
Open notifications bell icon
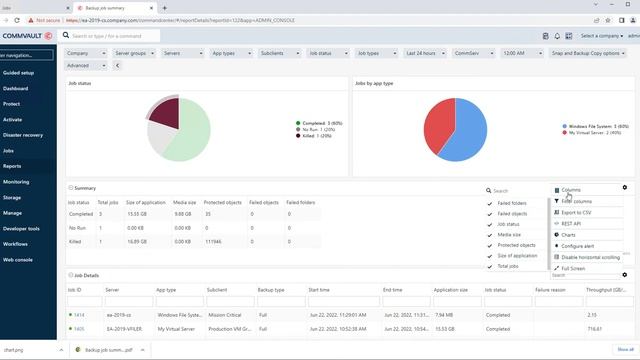point(557,36)
